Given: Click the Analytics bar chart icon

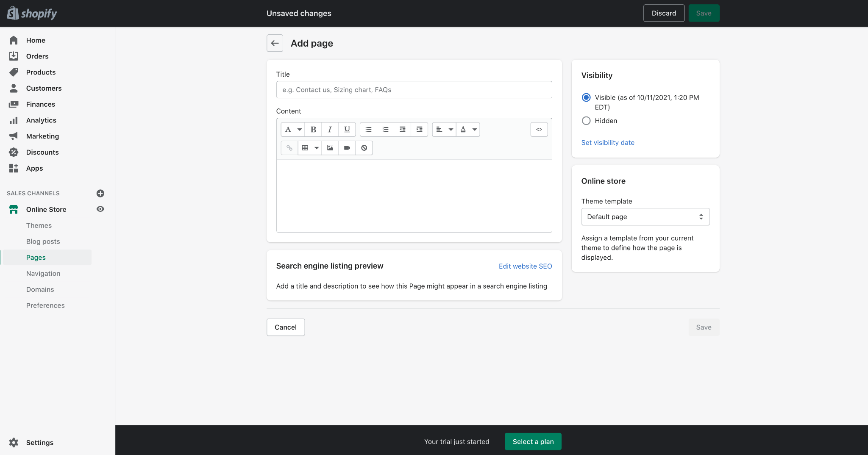Looking at the screenshot, I should click(14, 120).
